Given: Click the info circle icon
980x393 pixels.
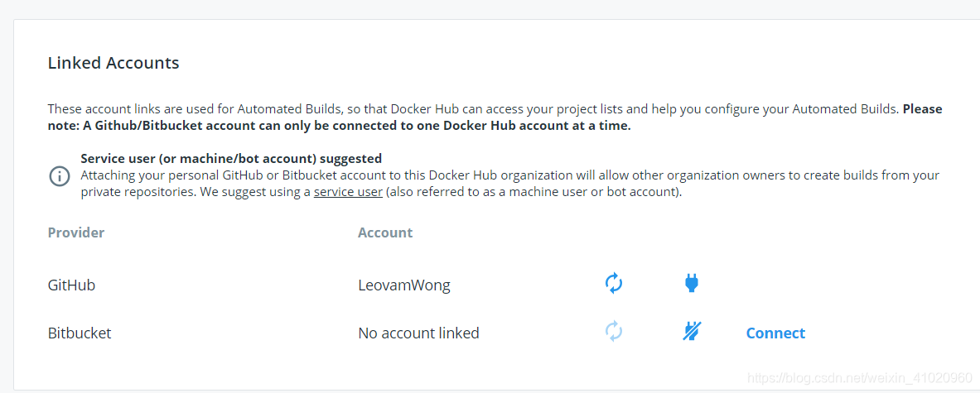Looking at the screenshot, I should click(60, 176).
